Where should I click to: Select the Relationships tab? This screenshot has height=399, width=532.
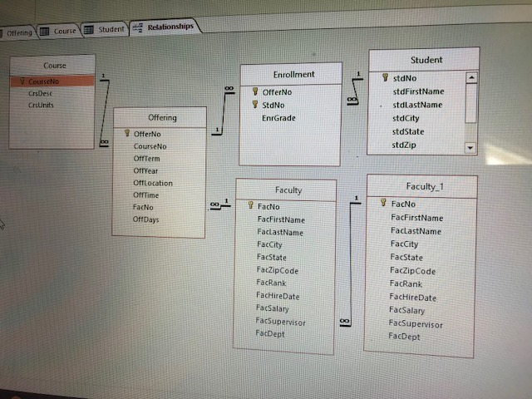165,27
